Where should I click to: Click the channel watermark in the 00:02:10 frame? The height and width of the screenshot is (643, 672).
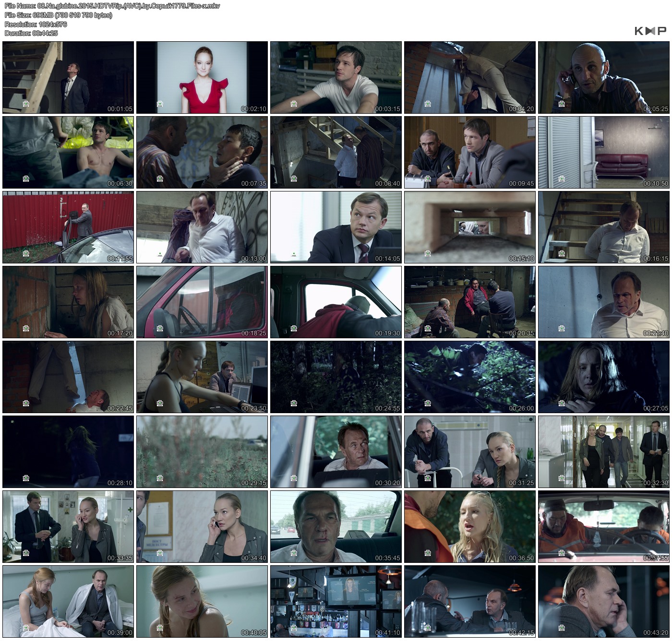click(x=160, y=104)
